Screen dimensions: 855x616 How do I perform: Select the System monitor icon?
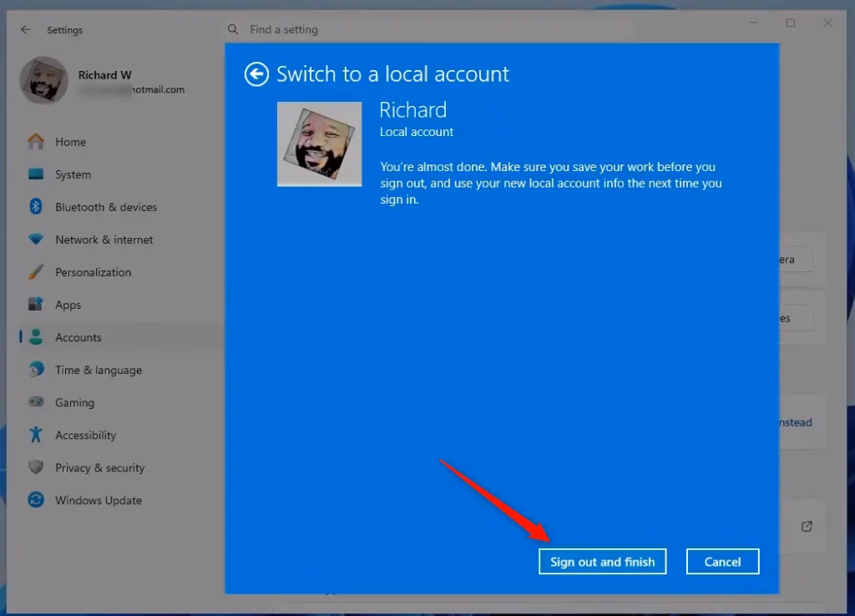coord(36,174)
